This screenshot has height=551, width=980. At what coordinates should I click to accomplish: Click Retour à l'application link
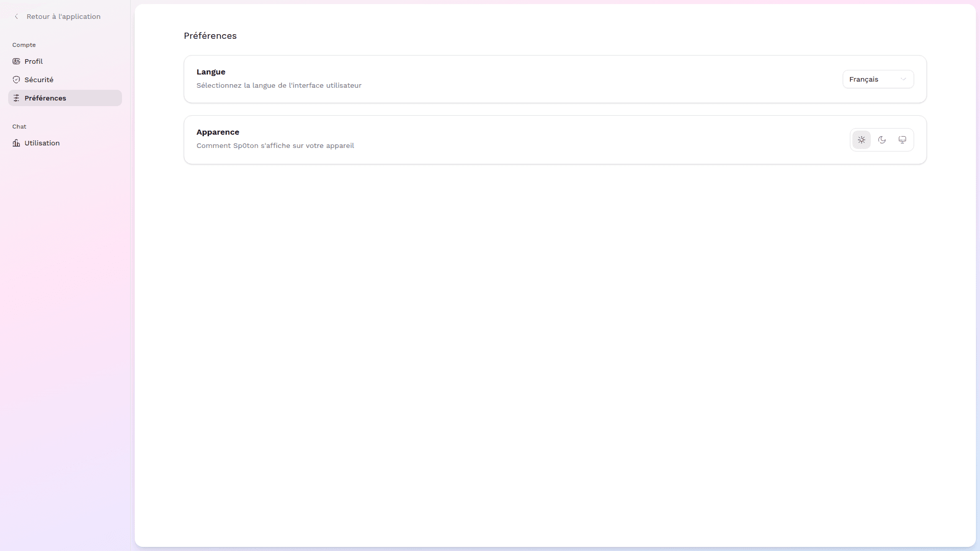click(63, 16)
